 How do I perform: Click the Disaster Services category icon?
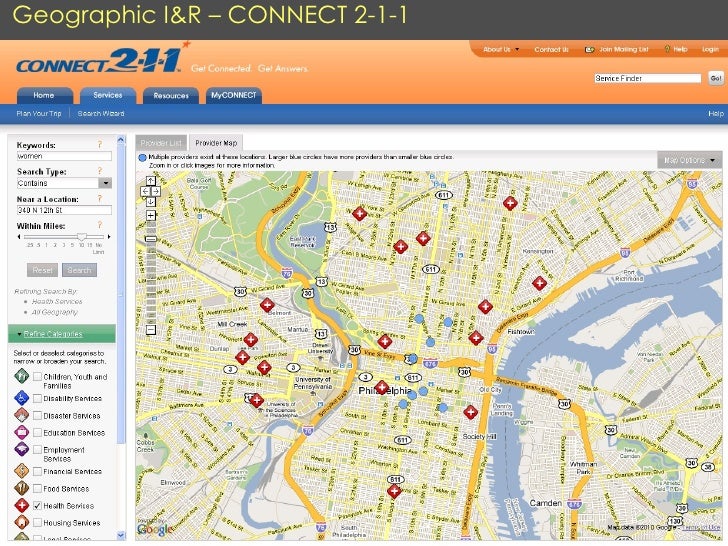pyautogui.click(x=21, y=415)
